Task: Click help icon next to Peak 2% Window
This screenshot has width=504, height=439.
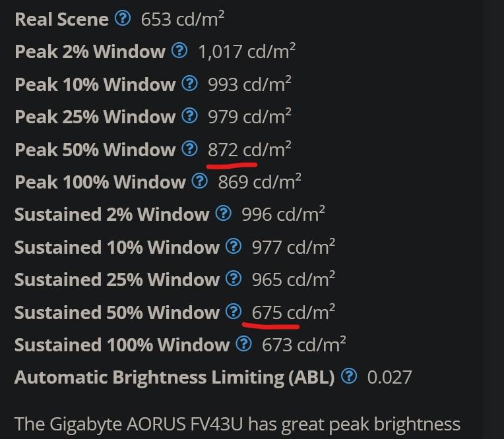Action: coord(179,51)
